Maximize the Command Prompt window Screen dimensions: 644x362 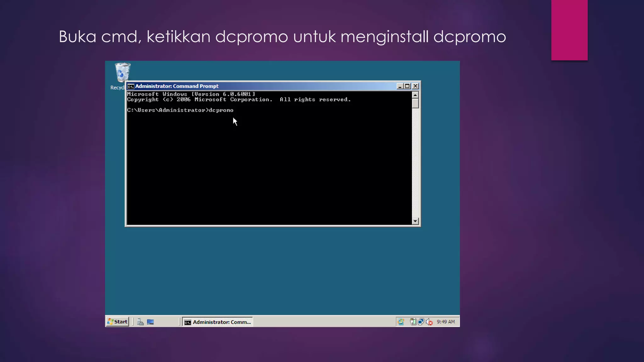pos(407,86)
